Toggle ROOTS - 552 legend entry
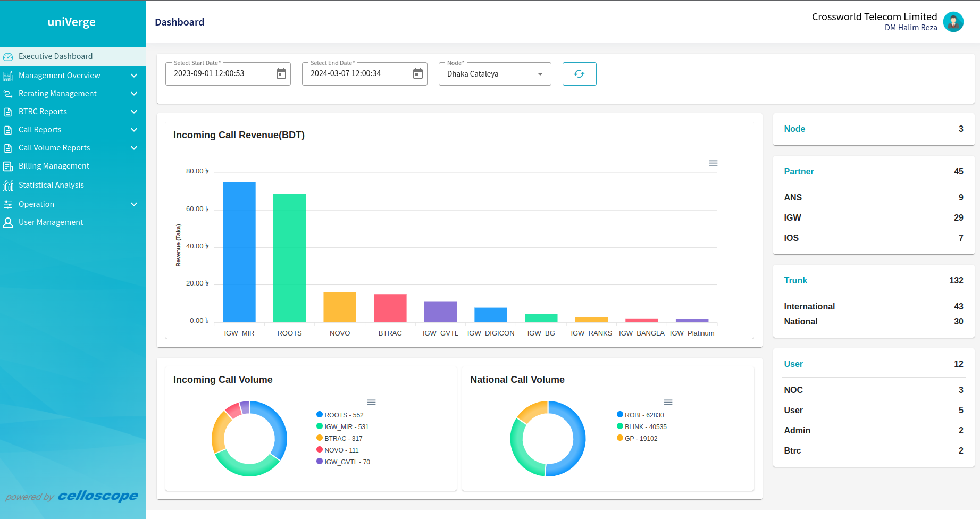 (340, 415)
